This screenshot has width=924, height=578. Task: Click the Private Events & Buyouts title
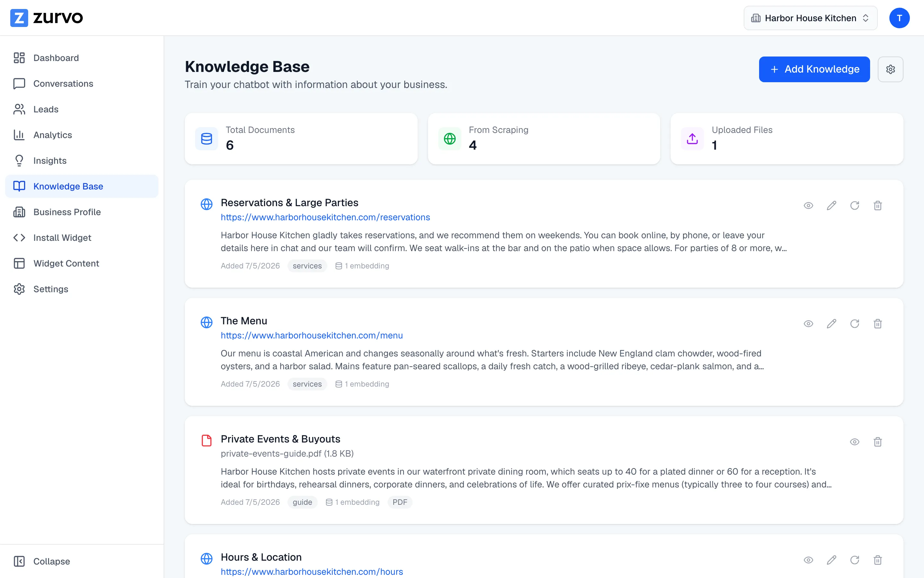click(x=280, y=439)
